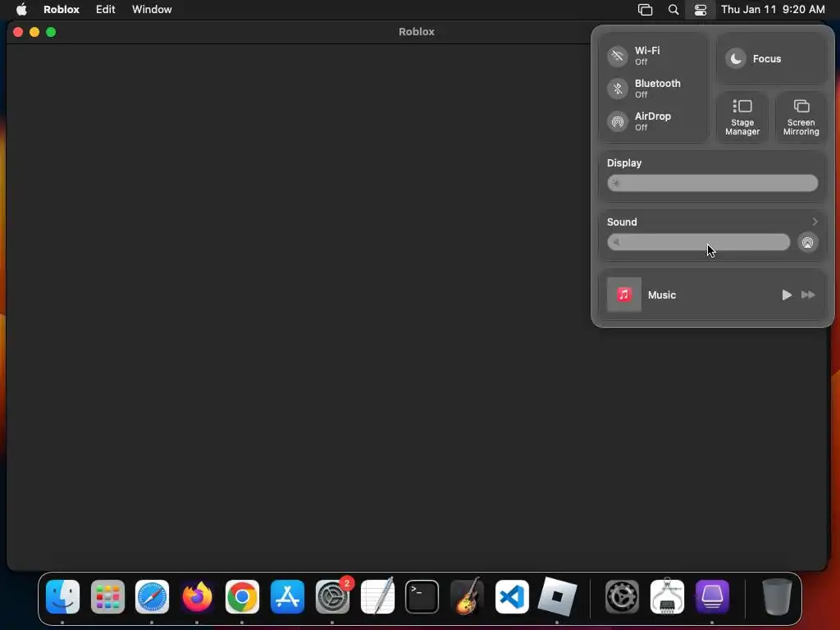Screen dimensions: 840x630
Task: Enable Focus mode via moon icon
Action: (x=736, y=58)
